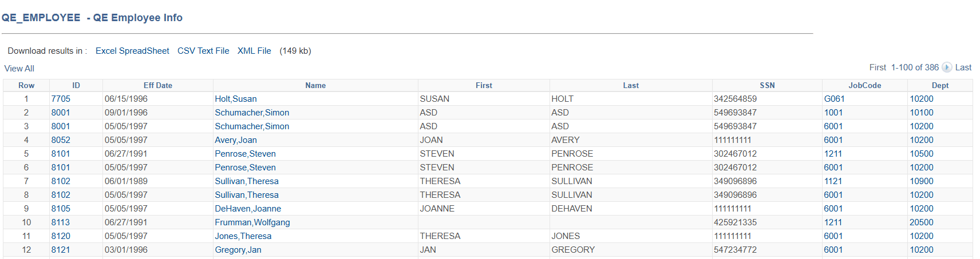Download results as XML File
980x259 pixels.
(254, 51)
